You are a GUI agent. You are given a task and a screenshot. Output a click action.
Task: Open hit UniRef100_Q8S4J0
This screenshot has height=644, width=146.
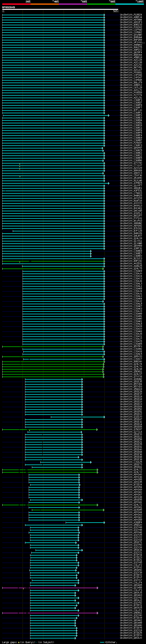131,638
